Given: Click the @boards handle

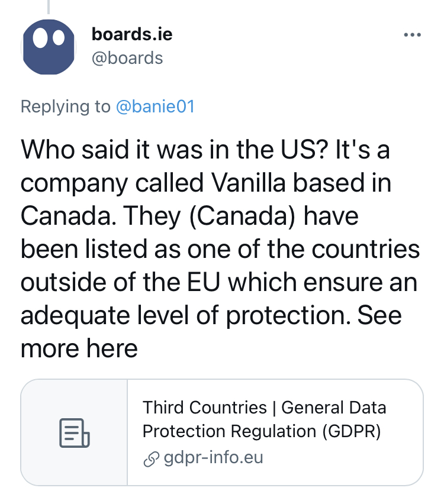Looking at the screenshot, I should (x=127, y=58).
